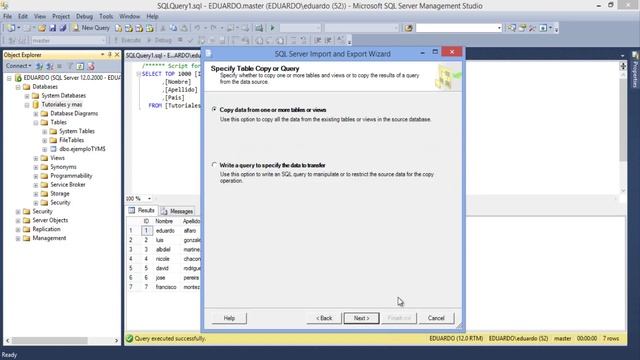Open the View menu
Viewport: 640px width, 360px height.
click(x=40, y=16)
